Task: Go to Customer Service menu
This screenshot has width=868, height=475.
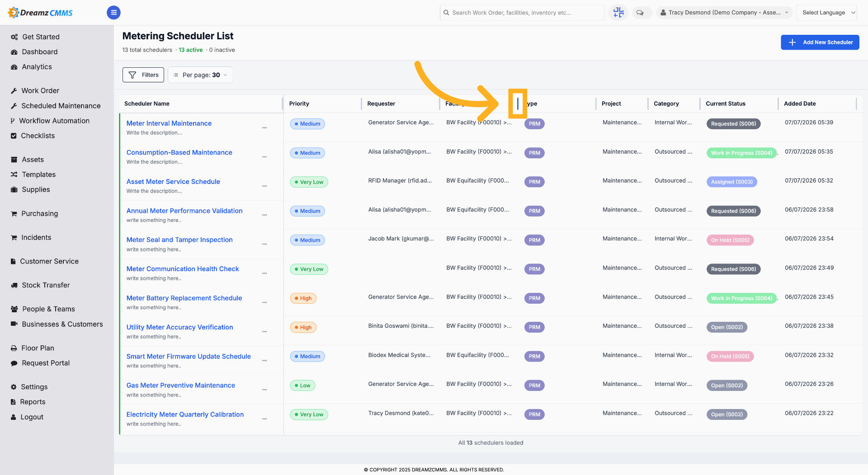Action: (x=49, y=261)
